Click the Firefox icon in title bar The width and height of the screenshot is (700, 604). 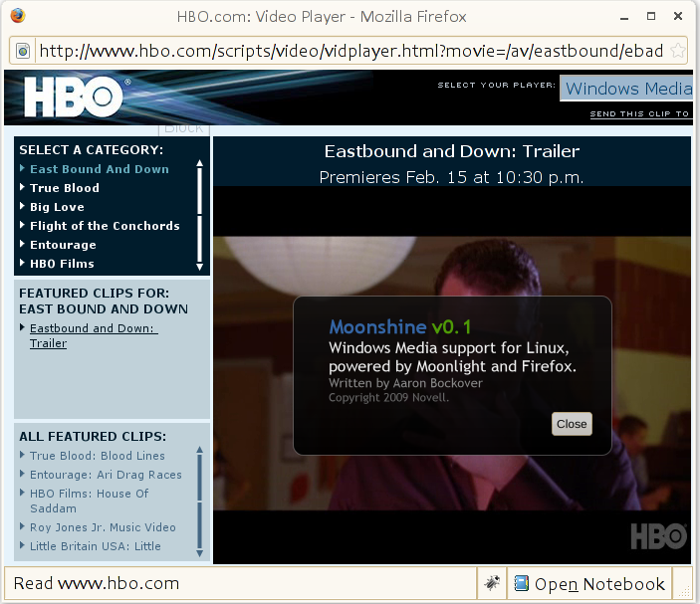18,16
